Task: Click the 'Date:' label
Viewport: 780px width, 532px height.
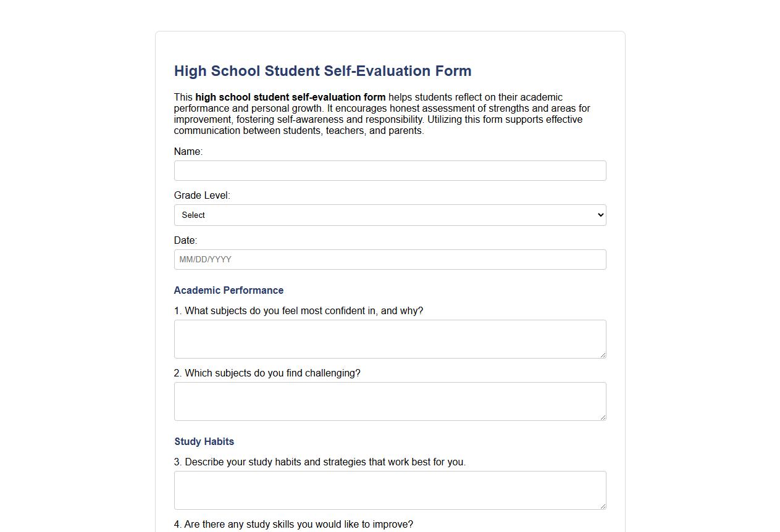Action: [185, 240]
